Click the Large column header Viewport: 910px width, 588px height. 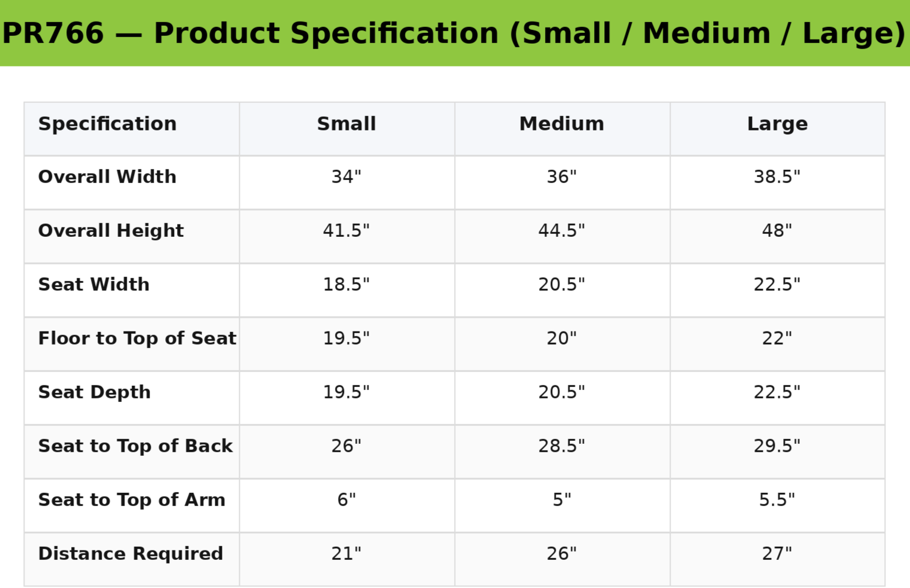[777, 124]
